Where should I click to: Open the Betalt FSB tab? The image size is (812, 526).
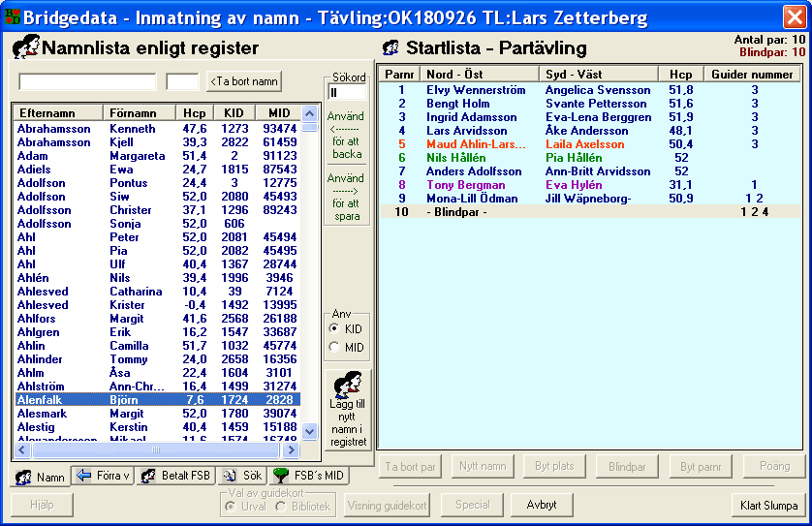[175, 477]
